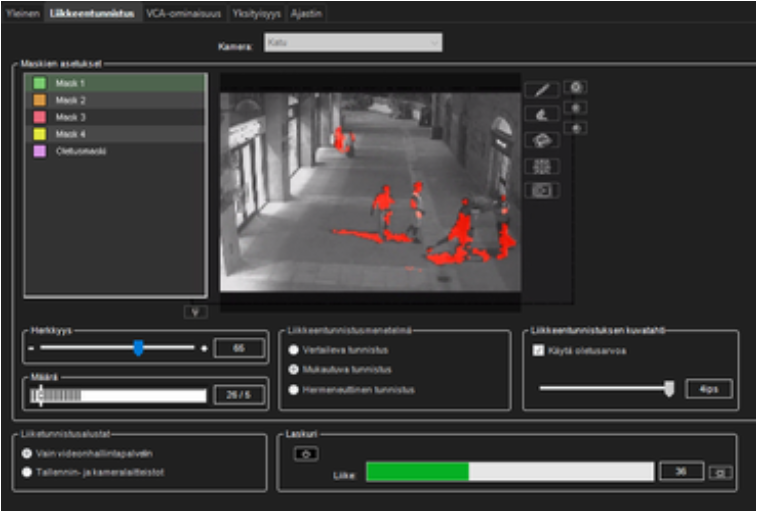This screenshot has height=511, width=757.
Task: Choose Hermeneuttinen tunnistus method
Action: pos(294,389)
